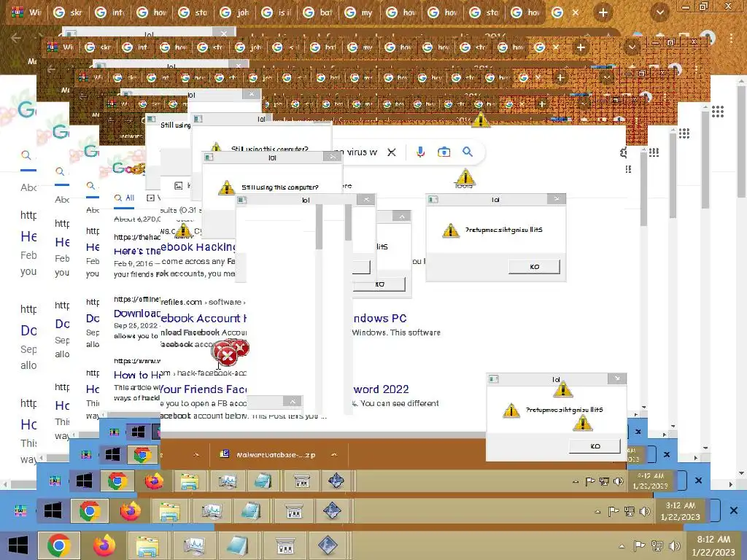Open Start button in the 3:12 AM taskbar
Screen dimensions: 747x560
point(53,511)
